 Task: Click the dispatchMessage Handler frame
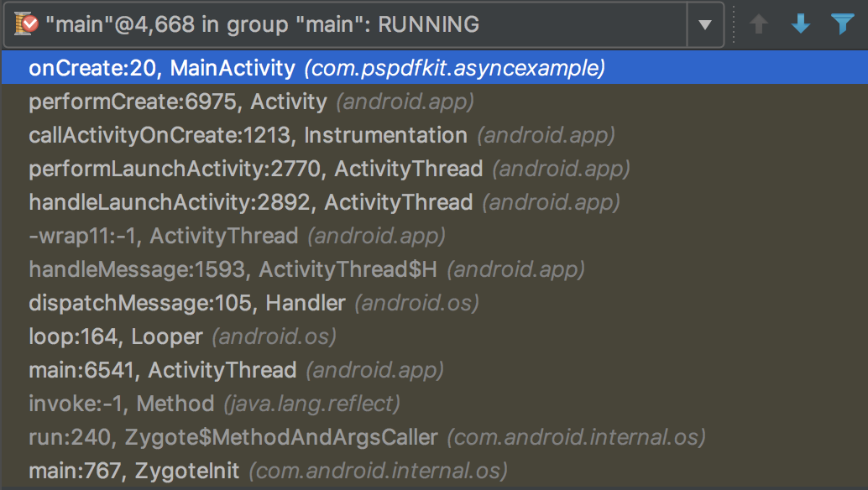252,303
